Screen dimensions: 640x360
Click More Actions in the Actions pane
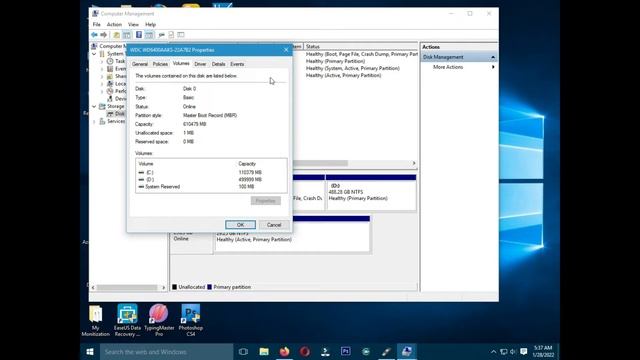[448, 67]
